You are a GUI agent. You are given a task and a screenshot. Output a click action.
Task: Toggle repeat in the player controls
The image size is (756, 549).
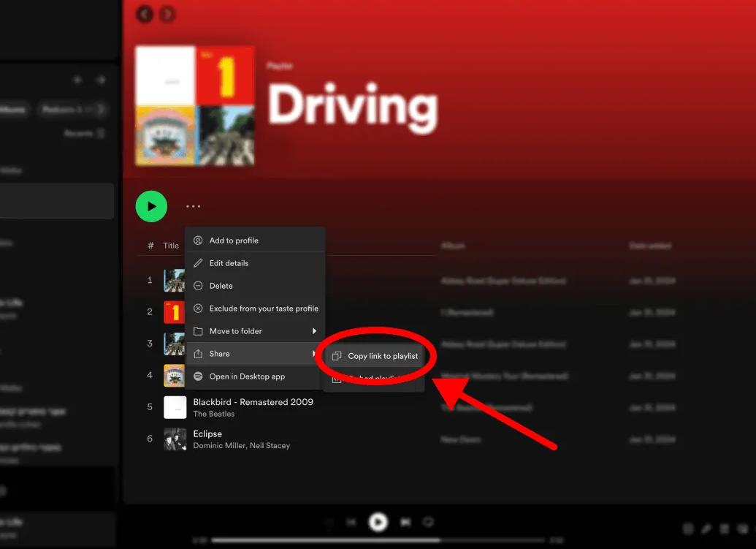[x=429, y=522]
